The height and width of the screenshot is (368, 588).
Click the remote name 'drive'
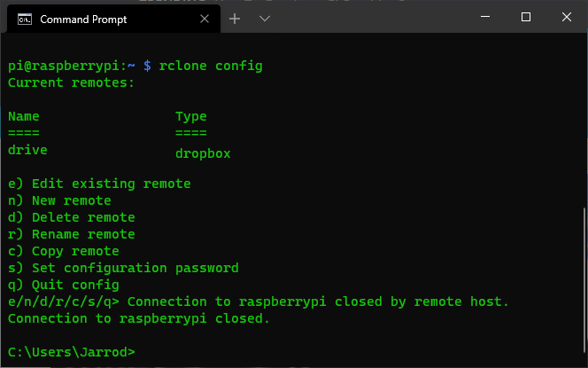tap(27, 150)
